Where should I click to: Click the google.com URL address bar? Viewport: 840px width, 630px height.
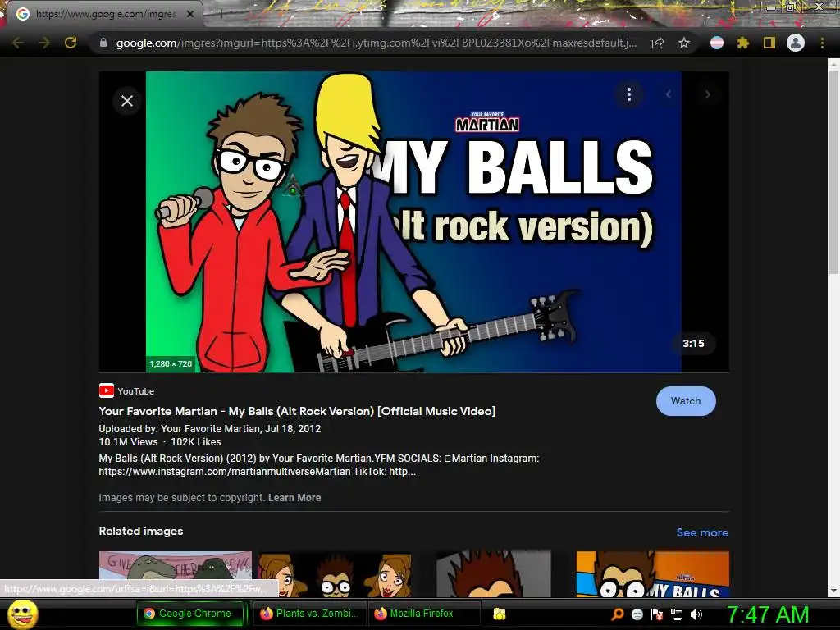[x=376, y=43]
